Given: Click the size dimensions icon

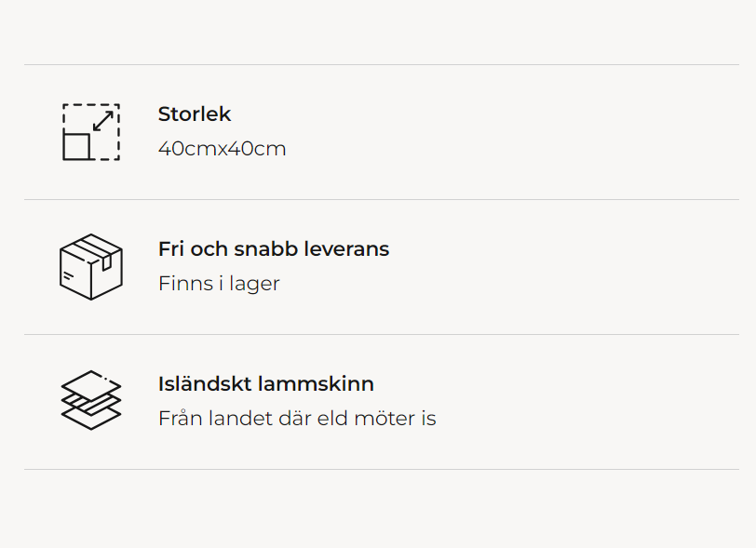Looking at the screenshot, I should (91, 132).
